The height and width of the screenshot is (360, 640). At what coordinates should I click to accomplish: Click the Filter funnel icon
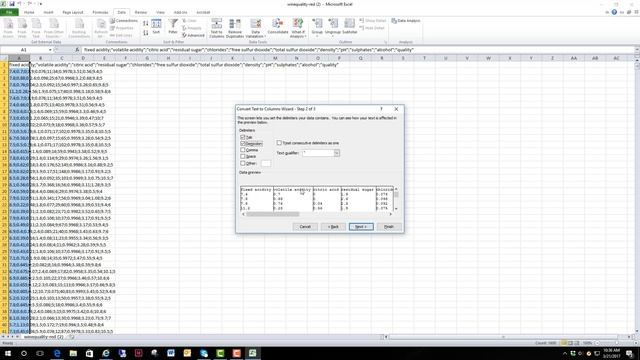(x=173, y=26)
